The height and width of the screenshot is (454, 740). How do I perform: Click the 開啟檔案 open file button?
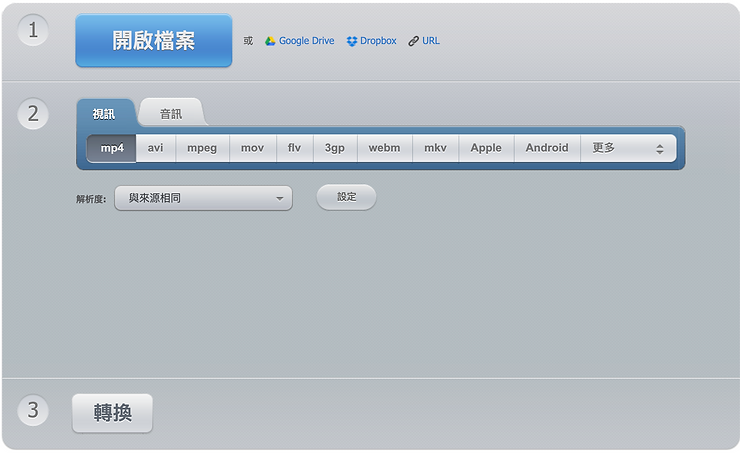click(153, 41)
